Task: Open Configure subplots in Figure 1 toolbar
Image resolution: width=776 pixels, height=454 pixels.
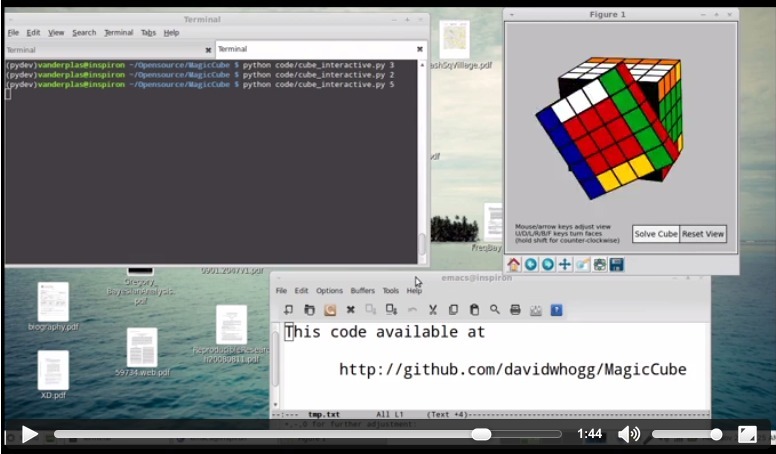Action: [x=599, y=264]
